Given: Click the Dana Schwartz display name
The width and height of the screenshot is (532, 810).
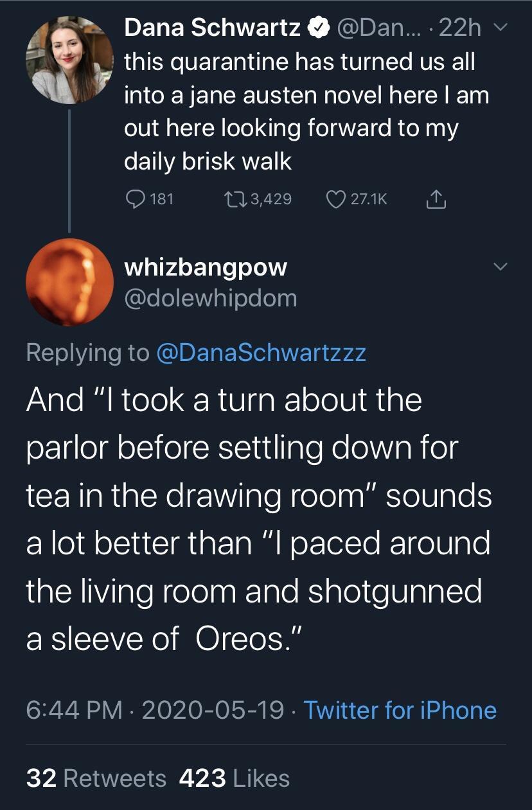Looking at the screenshot, I should click(x=212, y=28).
